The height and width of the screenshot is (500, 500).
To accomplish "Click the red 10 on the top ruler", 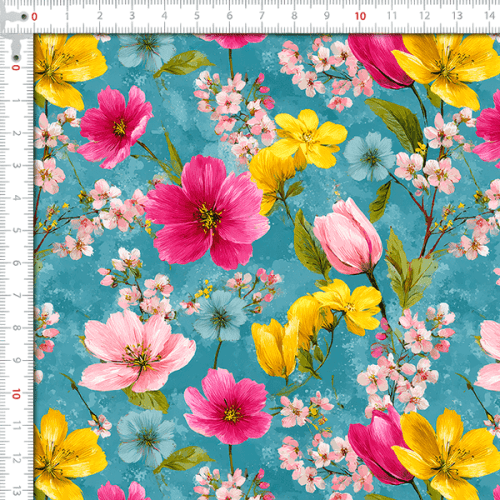I will 360,16.
